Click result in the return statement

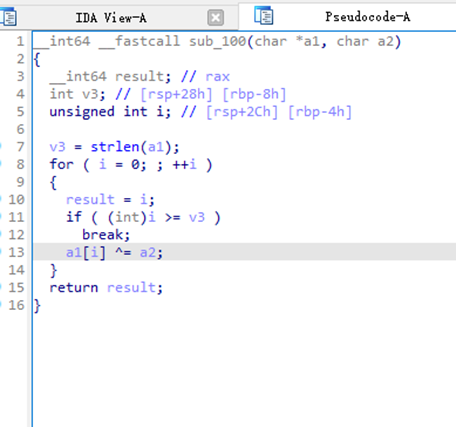[131, 287]
